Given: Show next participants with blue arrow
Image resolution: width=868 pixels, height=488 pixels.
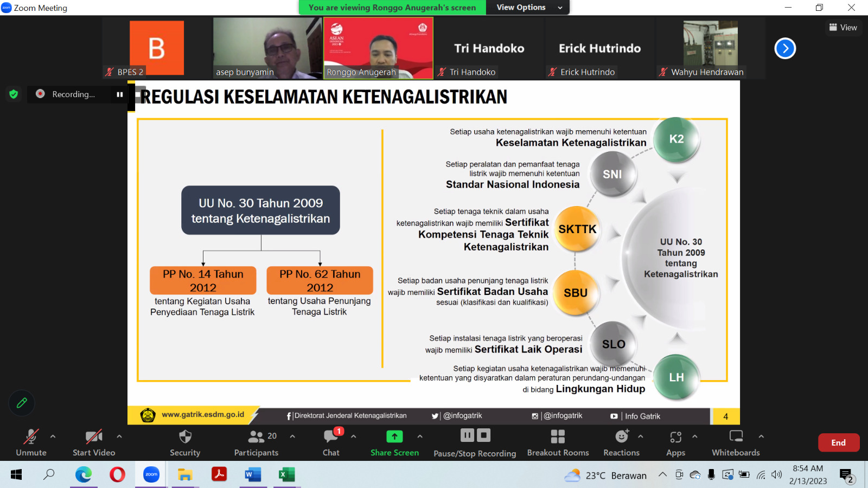Looking at the screenshot, I should [x=785, y=48].
